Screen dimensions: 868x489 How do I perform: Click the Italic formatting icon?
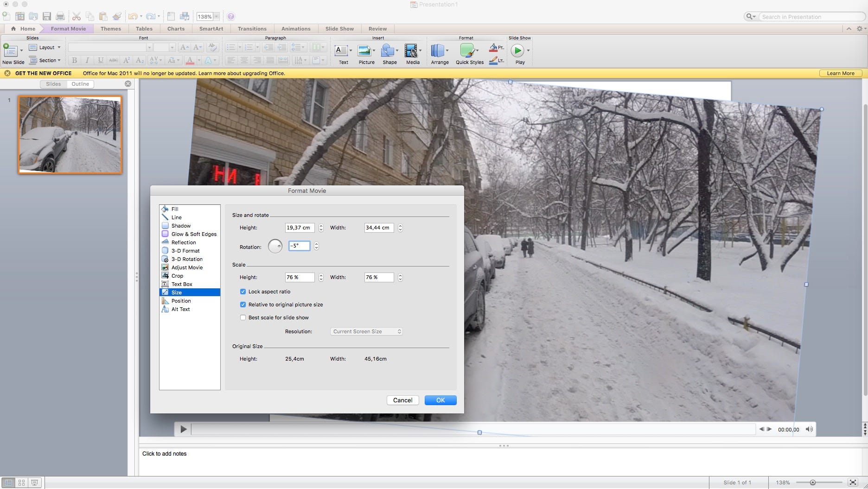(x=87, y=60)
